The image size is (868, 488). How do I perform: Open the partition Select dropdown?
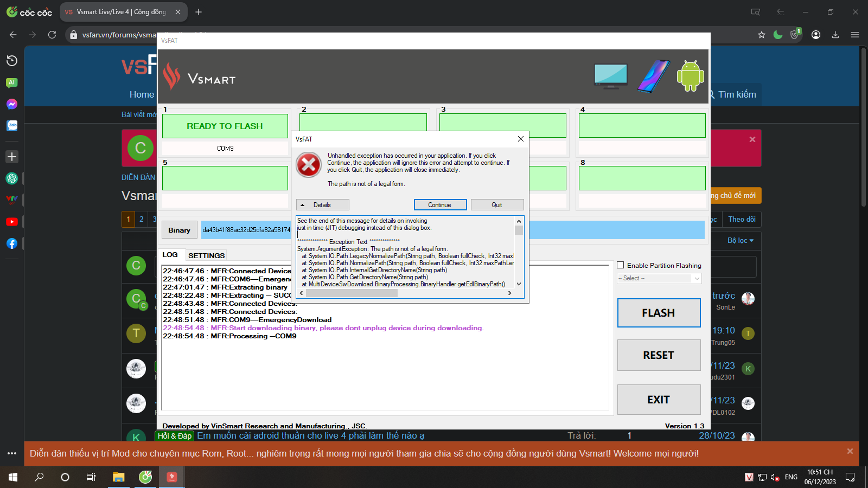[x=659, y=278]
